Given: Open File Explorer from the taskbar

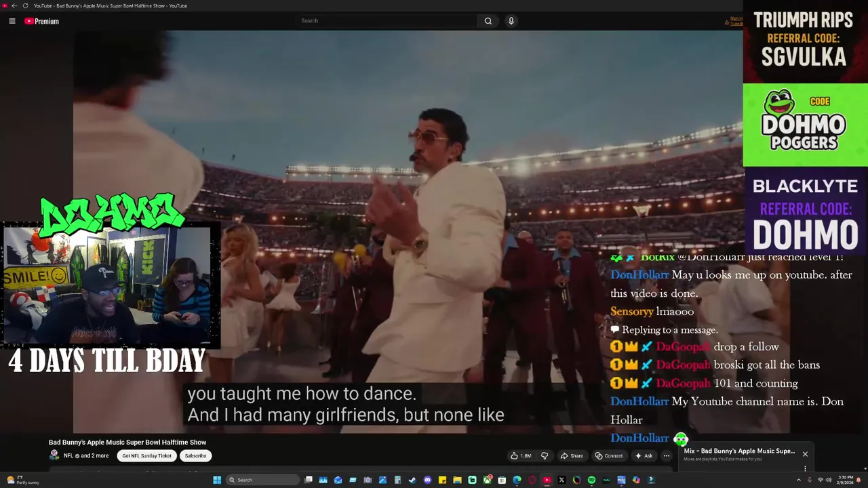Looking at the screenshot, I should pos(457,480).
